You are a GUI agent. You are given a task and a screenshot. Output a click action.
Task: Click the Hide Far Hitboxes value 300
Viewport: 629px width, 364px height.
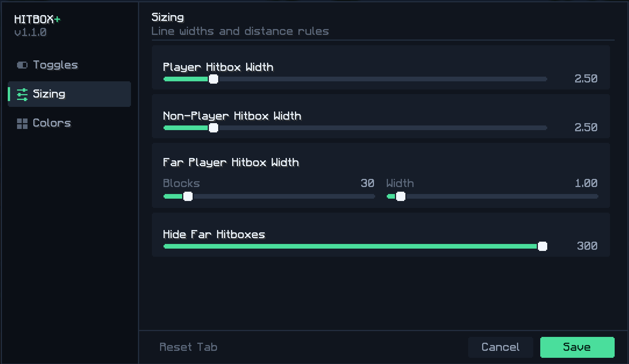tap(587, 246)
